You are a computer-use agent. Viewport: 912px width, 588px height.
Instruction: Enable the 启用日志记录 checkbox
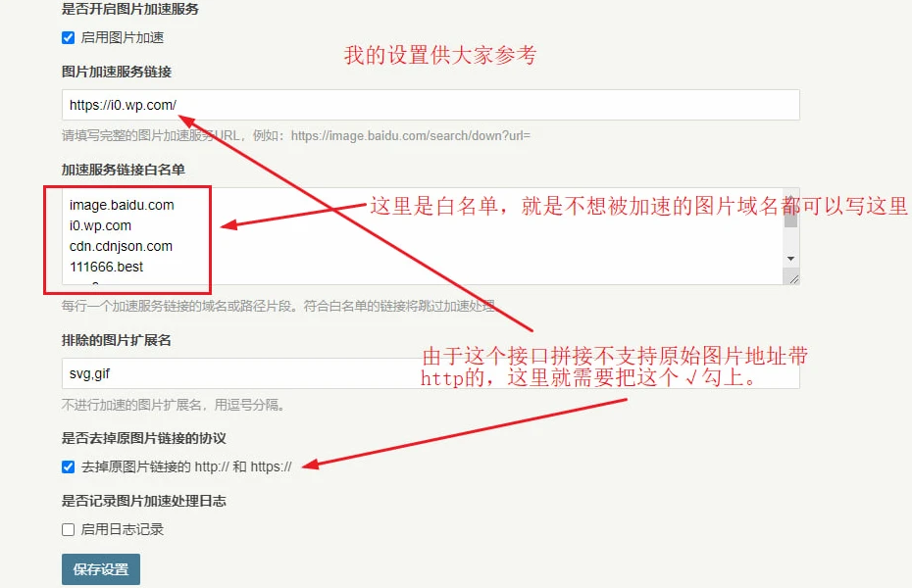68,530
